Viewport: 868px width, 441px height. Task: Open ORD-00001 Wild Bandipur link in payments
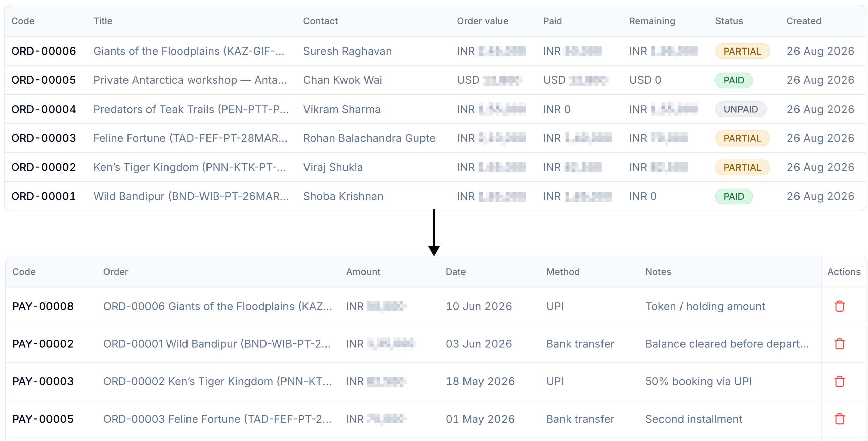point(217,344)
